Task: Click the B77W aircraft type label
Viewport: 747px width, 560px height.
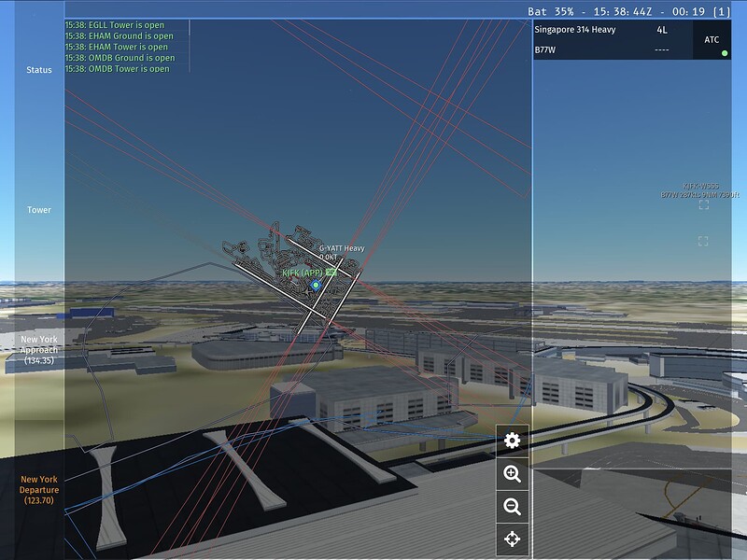Action: [545, 50]
